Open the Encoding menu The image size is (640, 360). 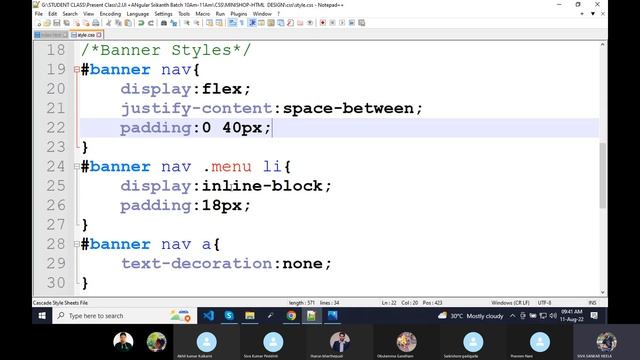point(110,14)
